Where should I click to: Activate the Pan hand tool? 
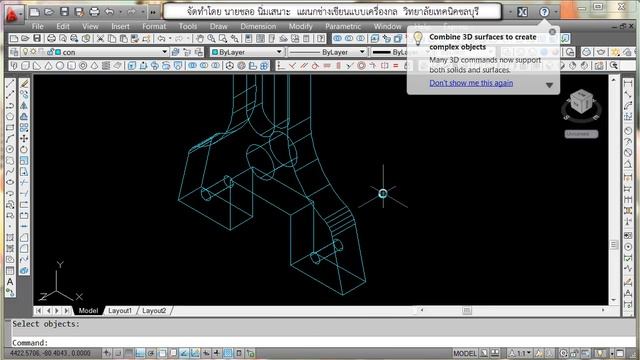(200, 39)
